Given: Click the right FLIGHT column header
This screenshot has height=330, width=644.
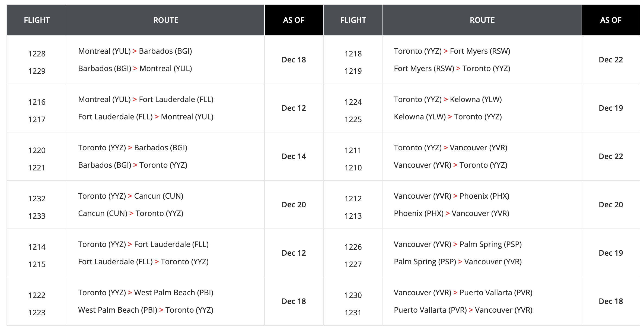Looking at the screenshot, I should [x=353, y=20].
